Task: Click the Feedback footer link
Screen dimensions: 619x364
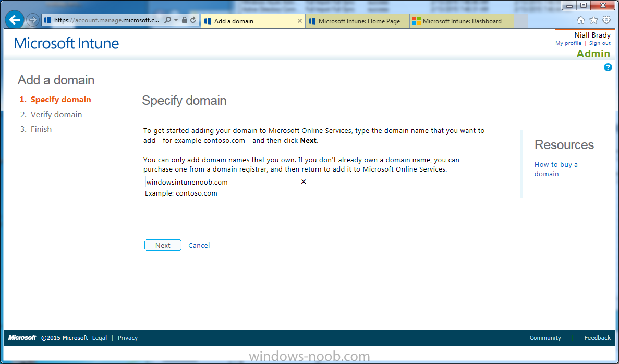Action: pyautogui.click(x=597, y=338)
